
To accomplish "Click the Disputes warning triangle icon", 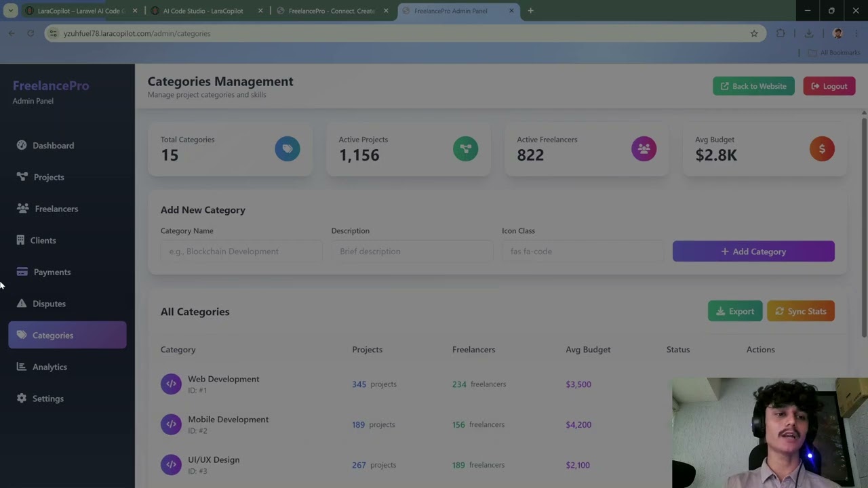I will pos(22,303).
